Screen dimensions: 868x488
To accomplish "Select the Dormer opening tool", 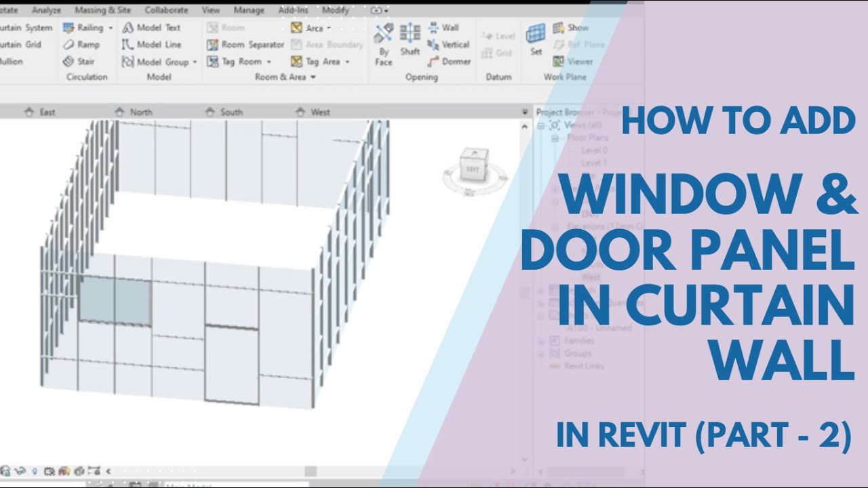I will click(450, 62).
